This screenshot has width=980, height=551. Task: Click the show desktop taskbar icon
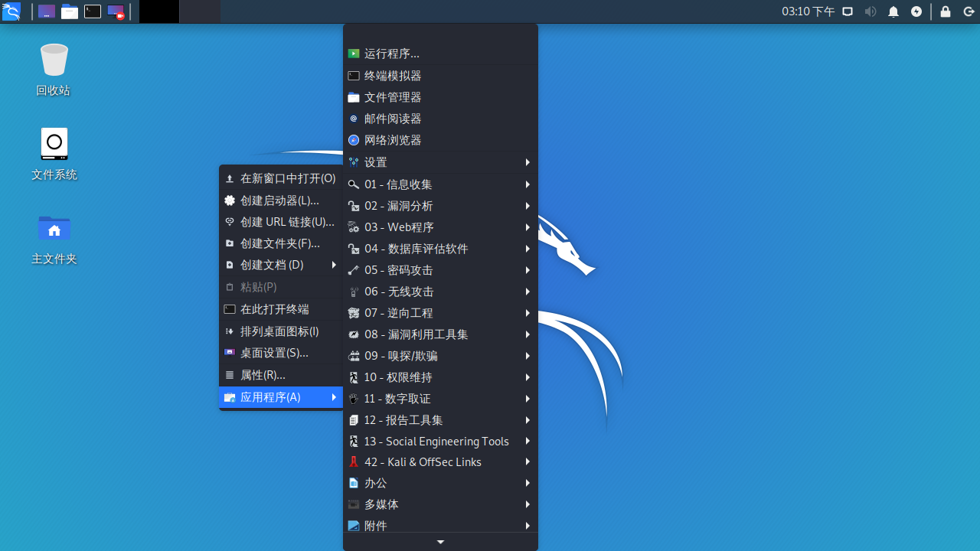coord(46,11)
